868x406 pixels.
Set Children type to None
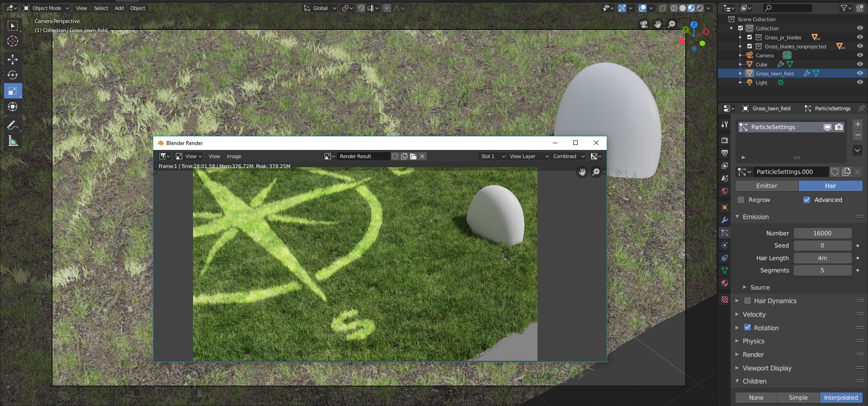(756, 397)
